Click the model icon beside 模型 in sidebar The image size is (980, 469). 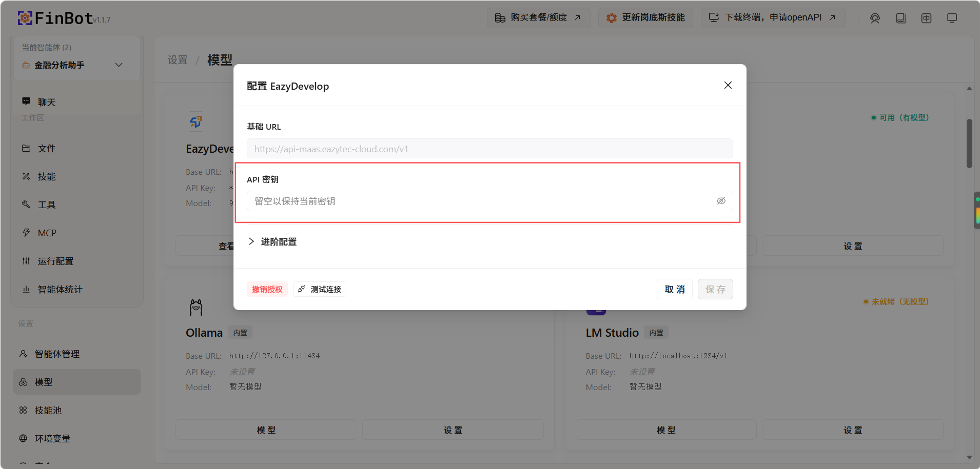pyautogui.click(x=23, y=382)
